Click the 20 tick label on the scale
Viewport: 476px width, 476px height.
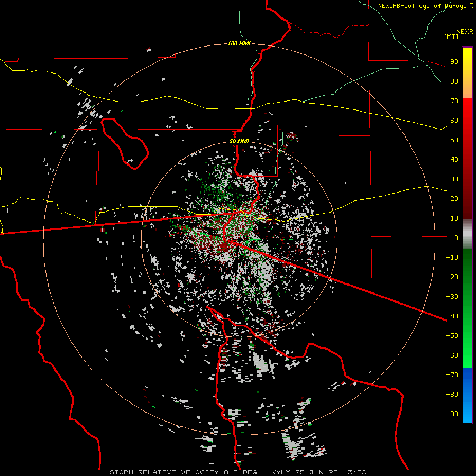click(x=454, y=198)
